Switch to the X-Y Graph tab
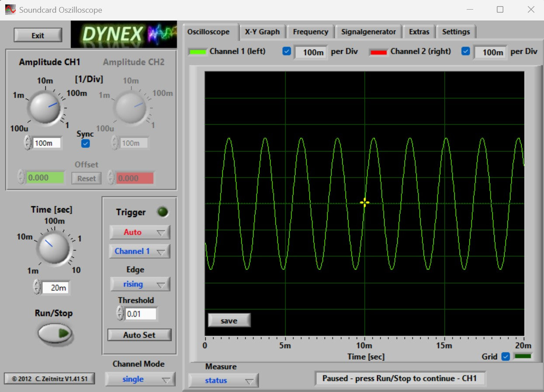544x392 pixels. tap(262, 32)
